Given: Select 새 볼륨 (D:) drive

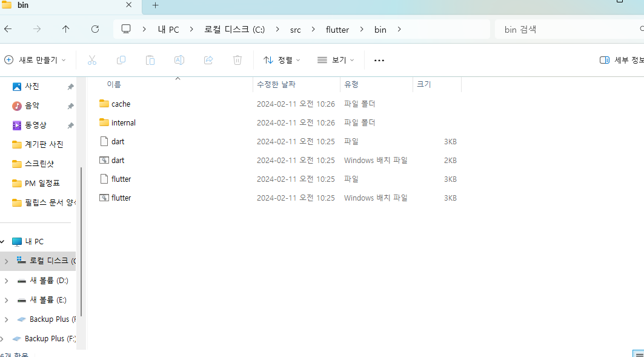Looking at the screenshot, I should point(48,281).
